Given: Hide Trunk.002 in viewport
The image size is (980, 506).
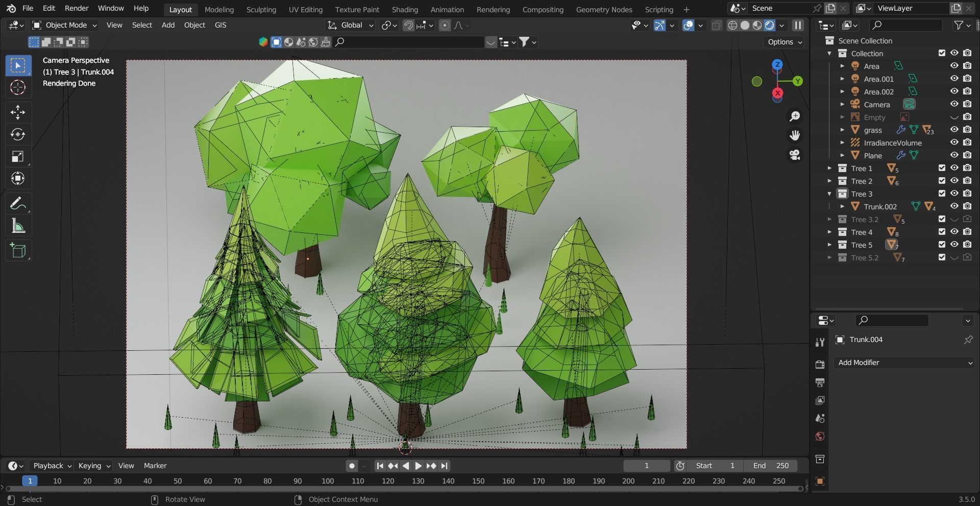Looking at the screenshot, I should [x=954, y=206].
